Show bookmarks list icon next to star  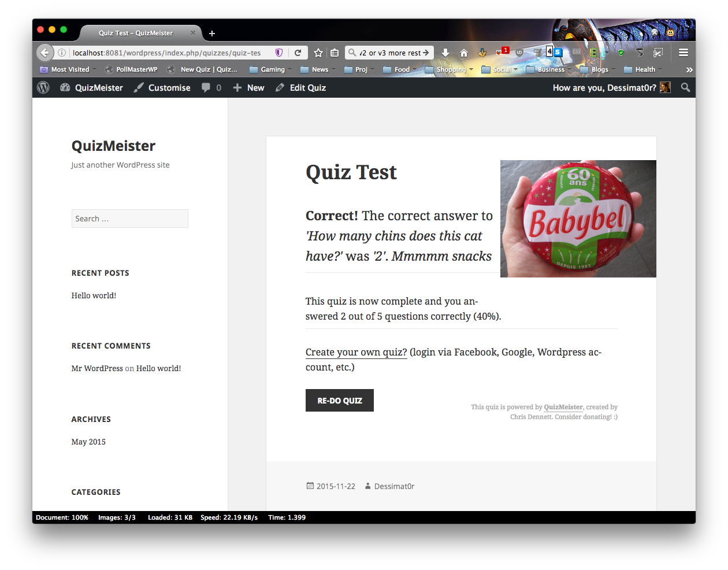[x=335, y=53]
